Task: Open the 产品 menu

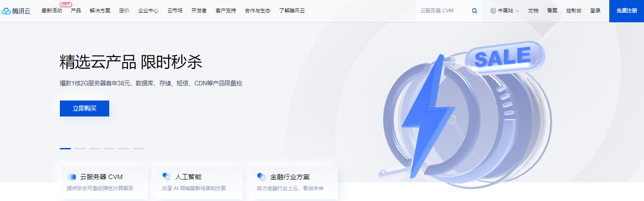Action: 76,11
